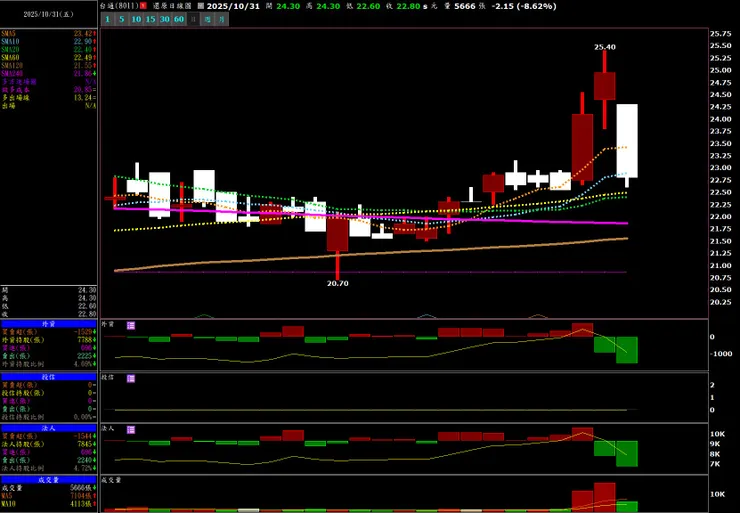Click the 外資持股 7788 value
The width and height of the screenshot is (740, 513).
84,340
